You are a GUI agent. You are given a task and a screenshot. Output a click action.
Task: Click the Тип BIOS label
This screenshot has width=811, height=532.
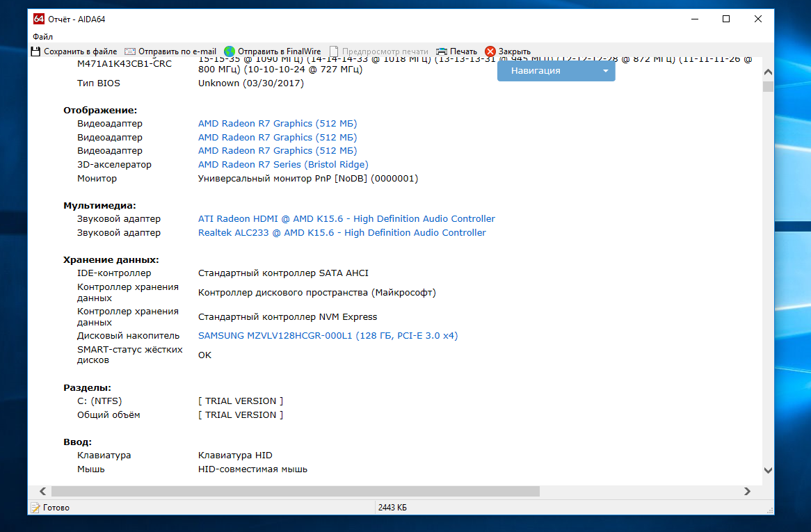click(x=98, y=83)
